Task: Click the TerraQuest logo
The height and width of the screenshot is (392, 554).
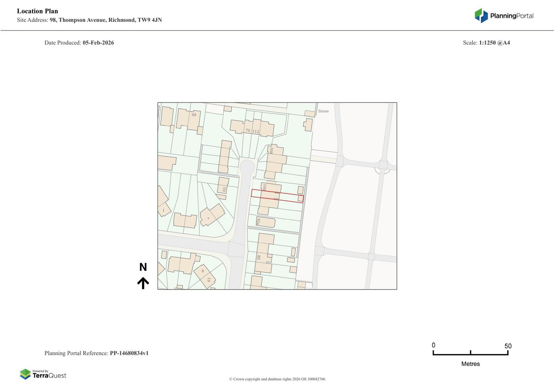Action: [43, 374]
